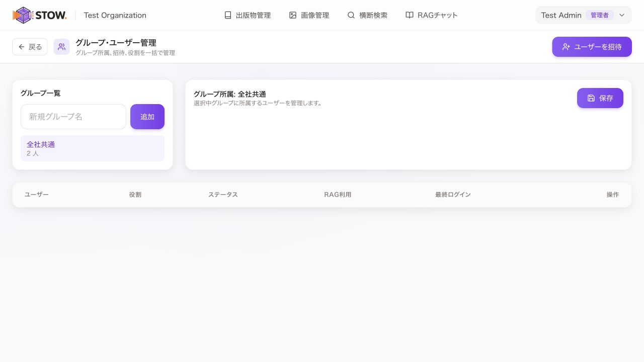644x362 pixels.
Task: Focus the 新規グループ名 input field
Action: click(73, 117)
